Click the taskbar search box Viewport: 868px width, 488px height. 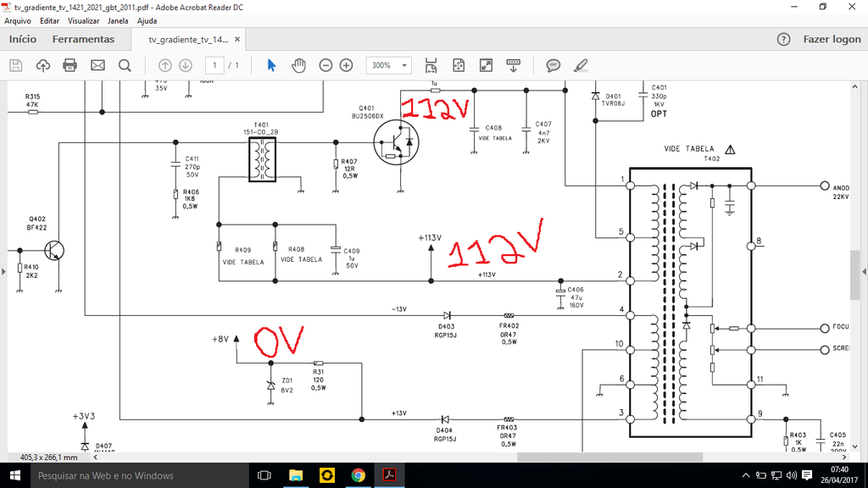tap(140, 475)
